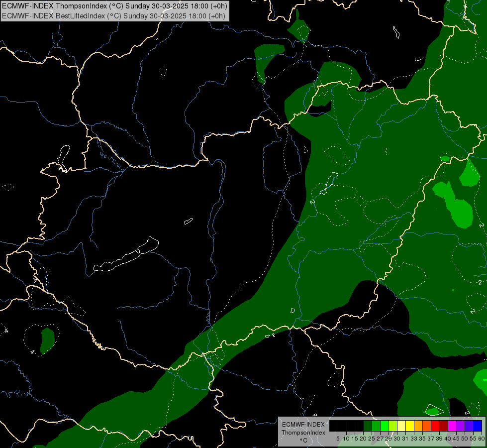Click legend tick value '40'
The height and width of the screenshot is (448, 487).
448,439
